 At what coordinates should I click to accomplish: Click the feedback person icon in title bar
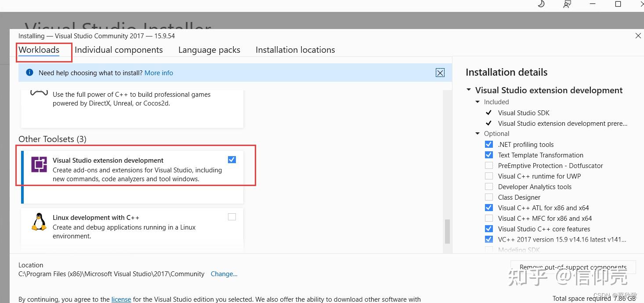click(567, 4)
